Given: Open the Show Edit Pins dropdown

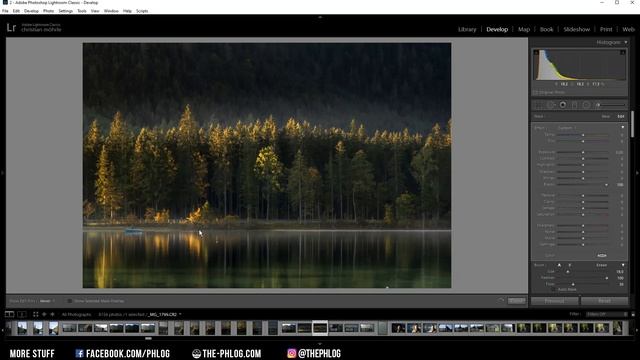Looking at the screenshot, I should click(47, 301).
